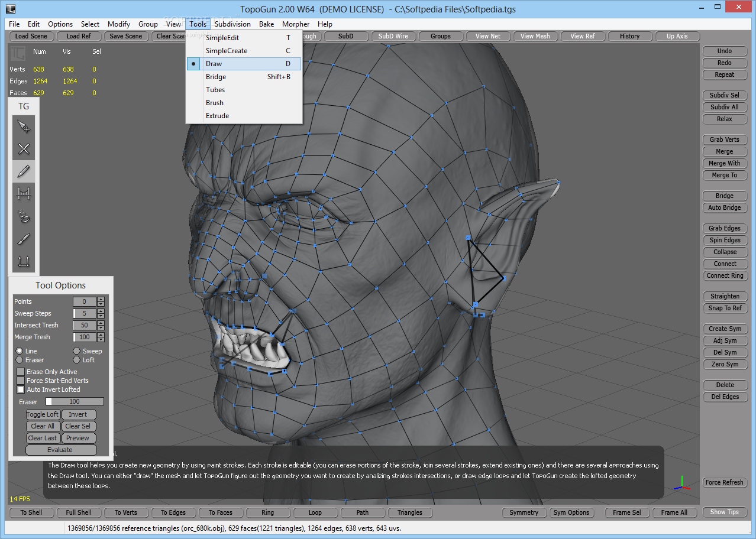Click the Intersect Tresh value field
Image resolution: width=756 pixels, height=539 pixels.
(x=85, y=325)
